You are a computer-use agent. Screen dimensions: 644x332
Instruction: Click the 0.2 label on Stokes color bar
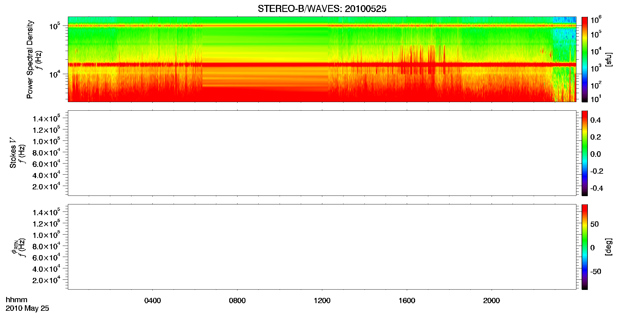point(595,137)
